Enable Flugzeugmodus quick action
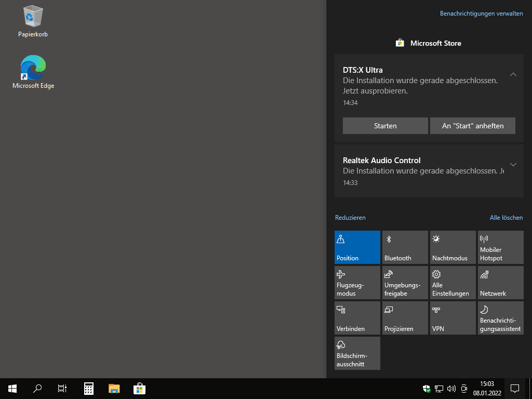This screenshot has height=399, width=532. (x=357, y=283)
